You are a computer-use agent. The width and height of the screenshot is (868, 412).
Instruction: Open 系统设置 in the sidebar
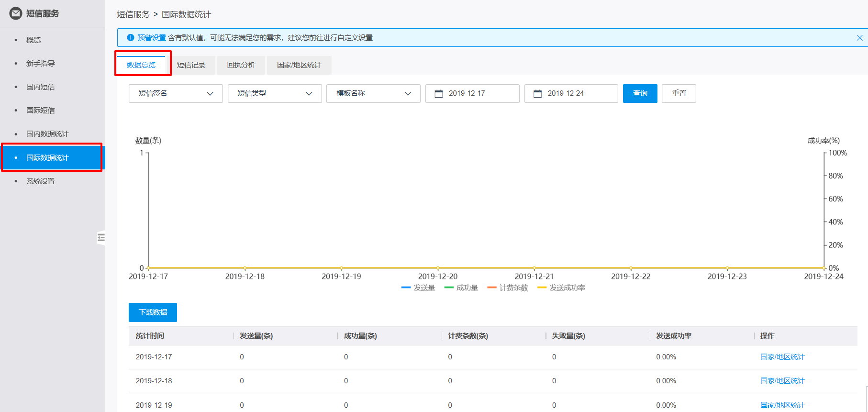click(x=41, y=181)
